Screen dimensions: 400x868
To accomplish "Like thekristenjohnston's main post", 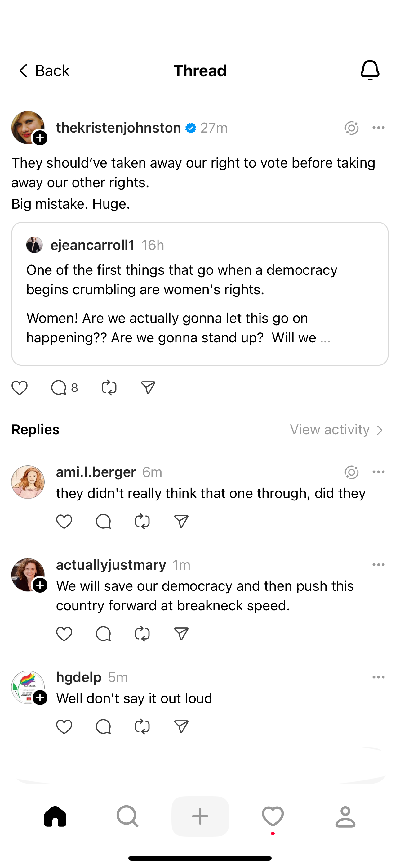I will point(20,387).
